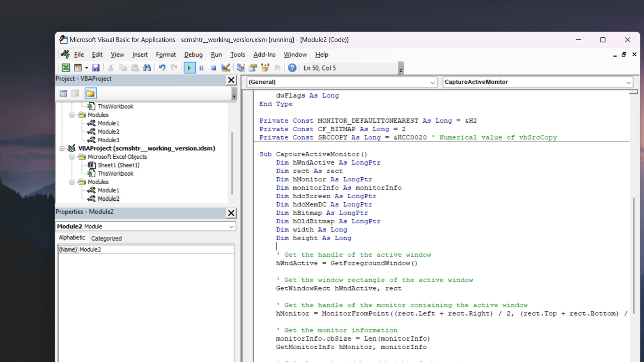Open the Edit menu

click(x=97, y=55)
